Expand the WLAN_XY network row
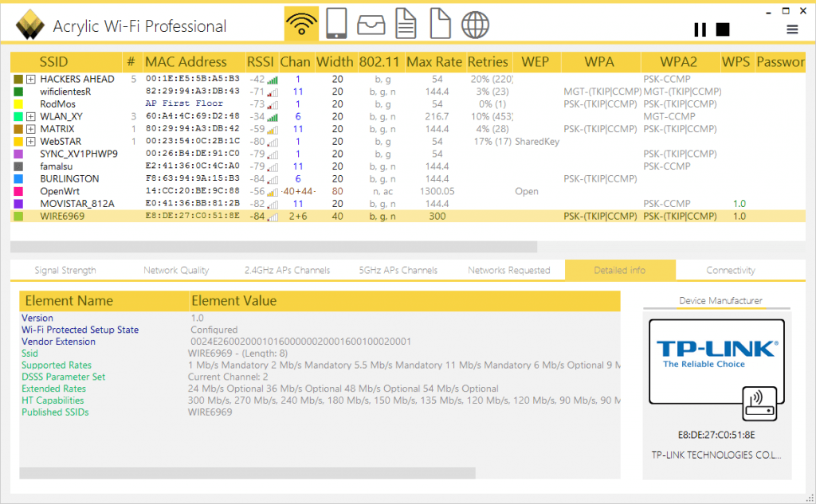Viewport: 816px width, 504px height. click(x=31, y=116)
